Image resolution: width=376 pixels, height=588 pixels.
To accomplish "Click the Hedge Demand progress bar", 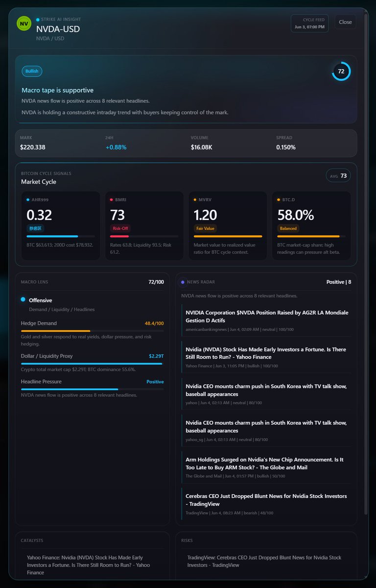I will click(92, 331).
